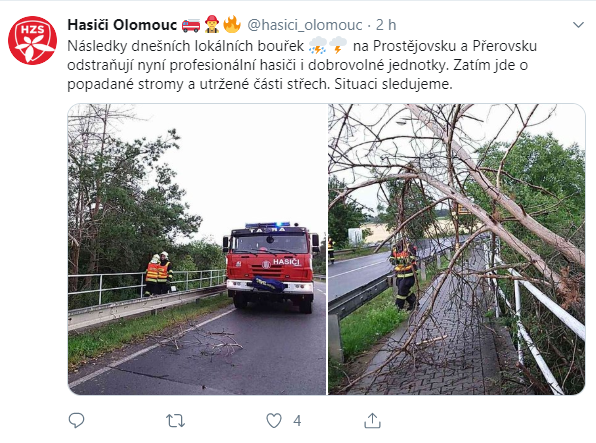Click the lightning cloud emoji in the tweet text
Viewport: 596px width, 443px height.
338,46
